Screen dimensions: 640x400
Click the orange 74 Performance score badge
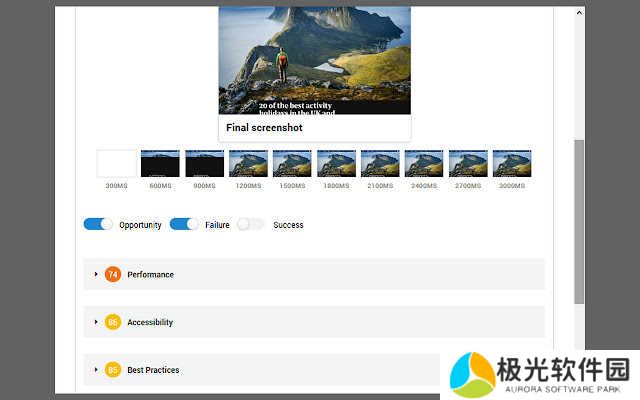[x=113, y=274]
